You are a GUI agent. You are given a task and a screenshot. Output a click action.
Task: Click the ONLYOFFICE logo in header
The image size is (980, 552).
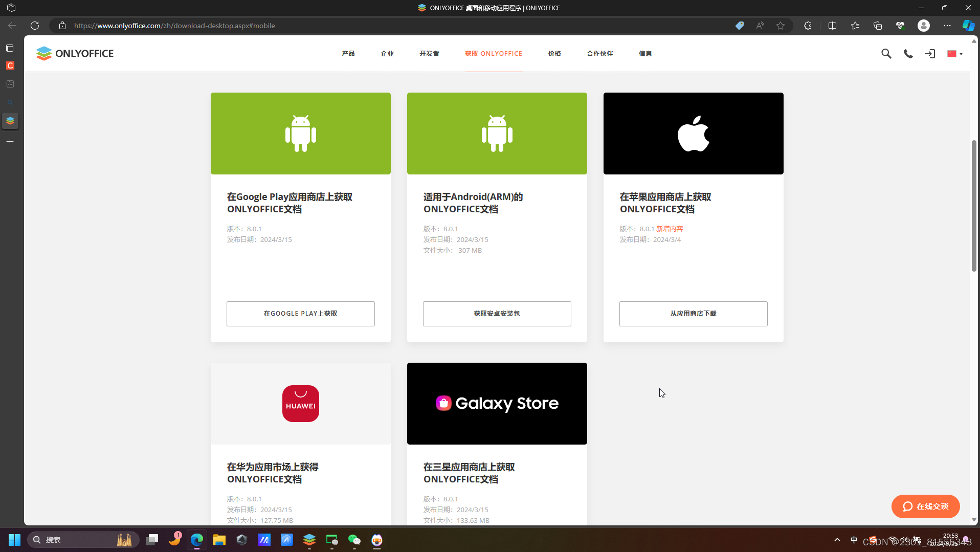[75, 53]
